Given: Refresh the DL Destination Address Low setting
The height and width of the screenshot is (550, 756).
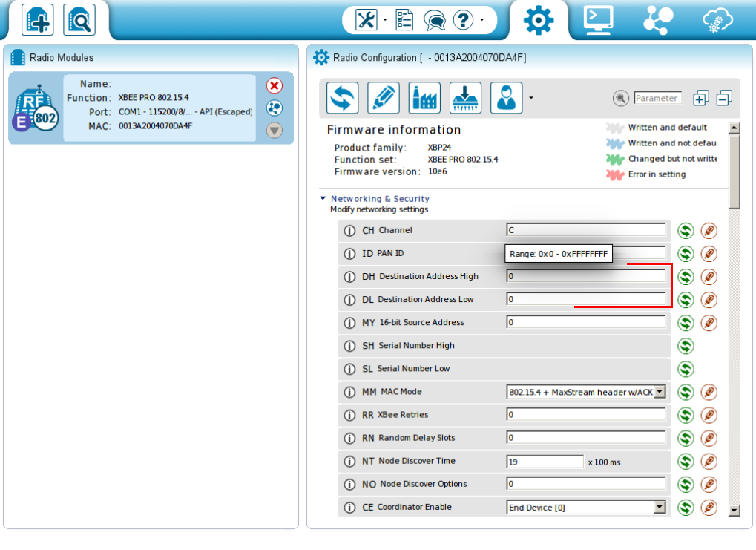Looking at the screenshot, I should coord(686,300).
